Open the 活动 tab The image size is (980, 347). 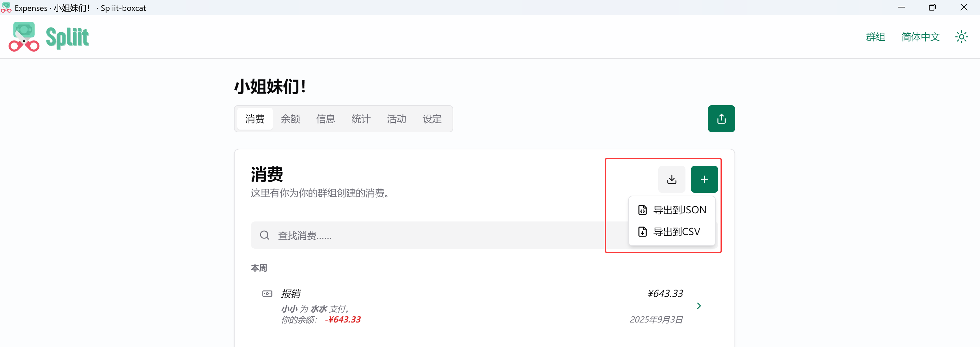pos(396,119)
